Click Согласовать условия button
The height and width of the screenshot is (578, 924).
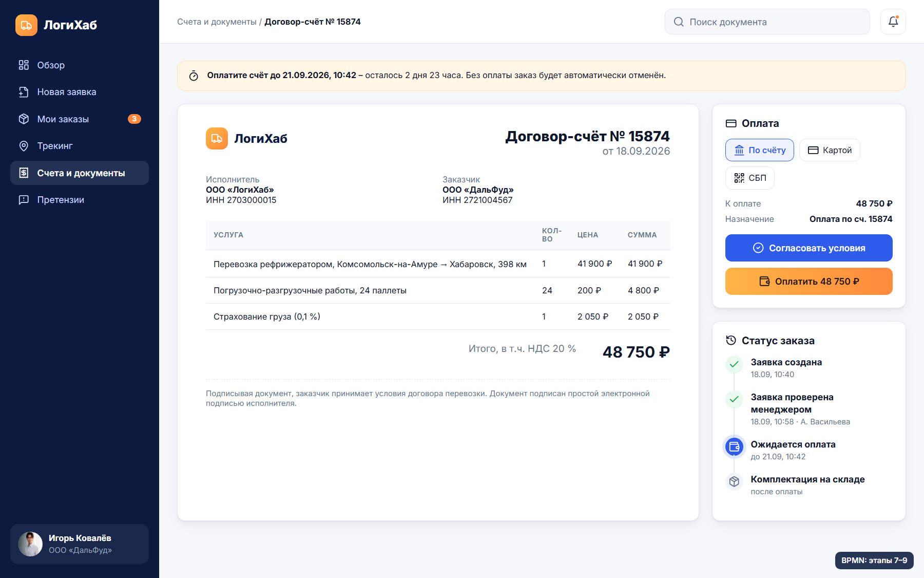[x=808, y=248]
